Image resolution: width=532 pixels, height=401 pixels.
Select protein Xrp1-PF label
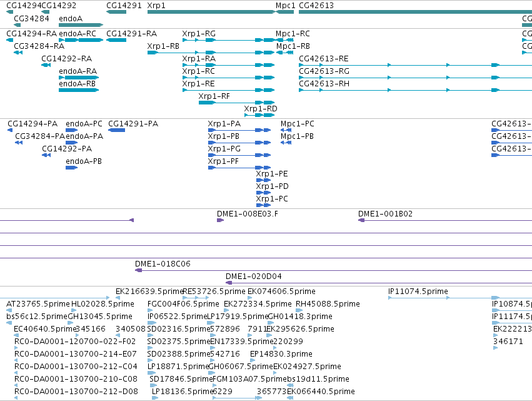(223, 161)
